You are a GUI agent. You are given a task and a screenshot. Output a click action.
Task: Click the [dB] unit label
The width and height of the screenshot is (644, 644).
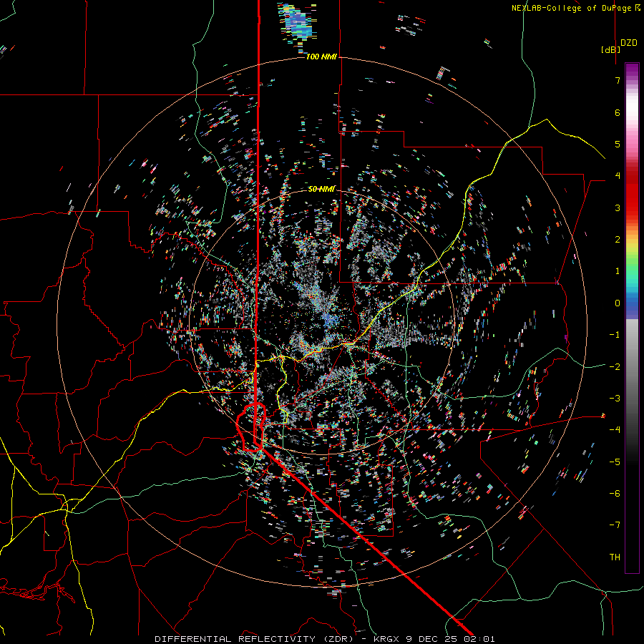(611, 49)
